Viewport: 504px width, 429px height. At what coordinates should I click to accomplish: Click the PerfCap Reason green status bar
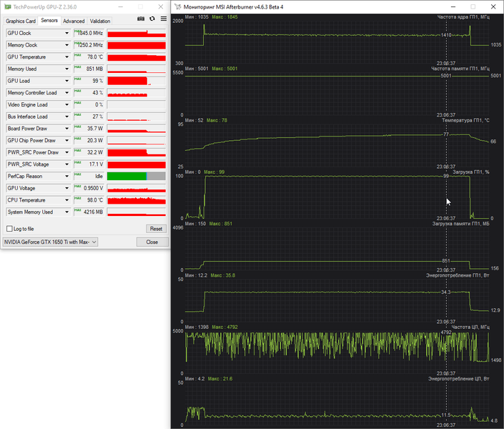click(127, 176)
